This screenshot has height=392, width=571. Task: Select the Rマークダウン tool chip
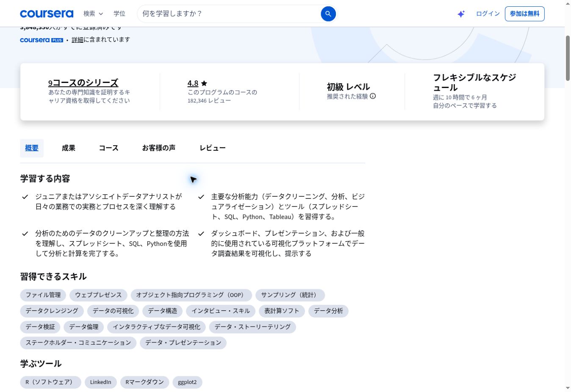[144, 382]
